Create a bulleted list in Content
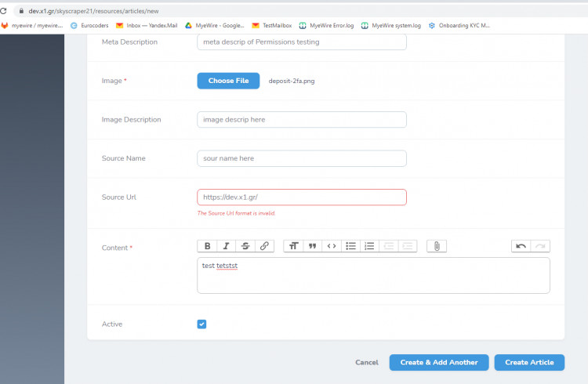 350,246
